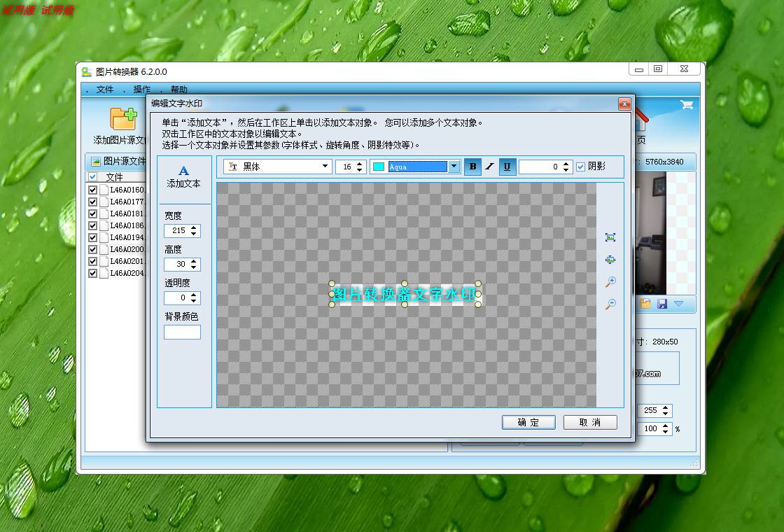This screenshot has width=784, height=532.
Task: Increase the 高度 height value 30
Action: (193, 261)
